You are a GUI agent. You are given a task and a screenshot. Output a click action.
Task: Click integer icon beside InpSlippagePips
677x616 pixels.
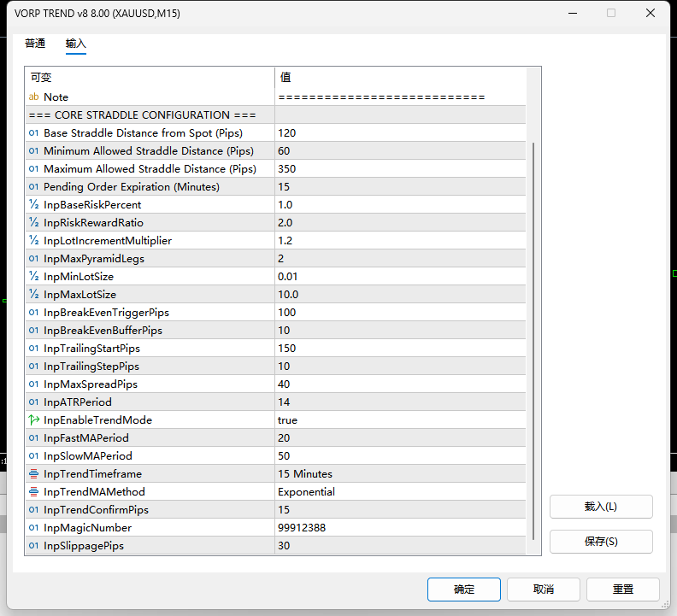[33, 546]
